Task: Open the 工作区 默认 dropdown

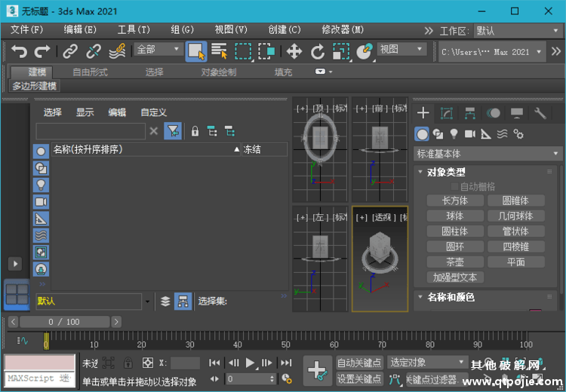Action: pyautogui.click(x=518, y=31)
